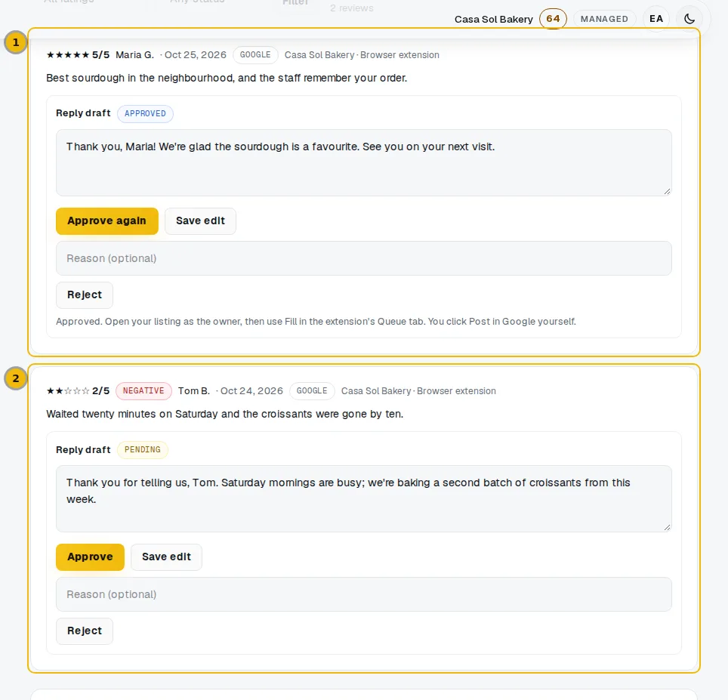
Task: Click 'Casa Sol Bakery · Browser extension' on Maria's review
Action: (x=362, y=55)
